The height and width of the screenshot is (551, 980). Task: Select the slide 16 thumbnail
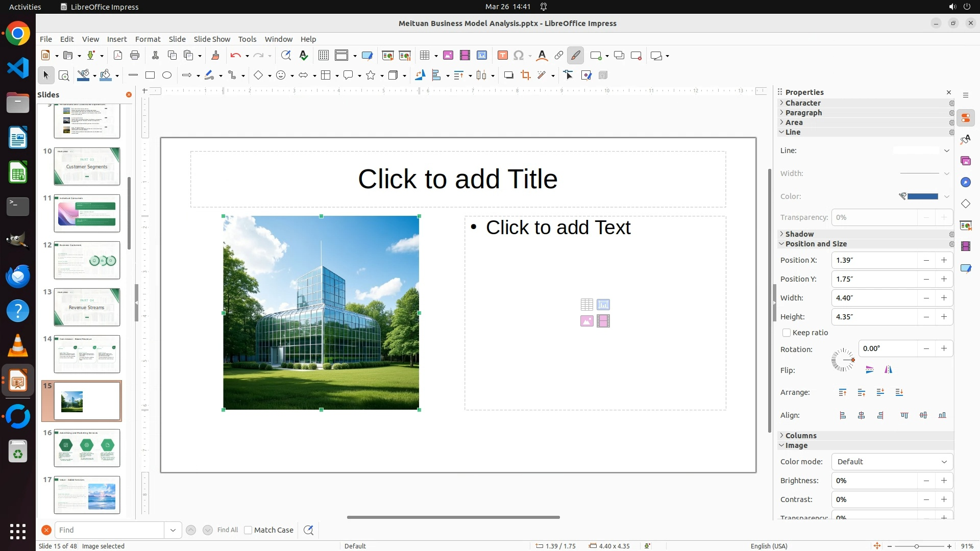[87, 447]
